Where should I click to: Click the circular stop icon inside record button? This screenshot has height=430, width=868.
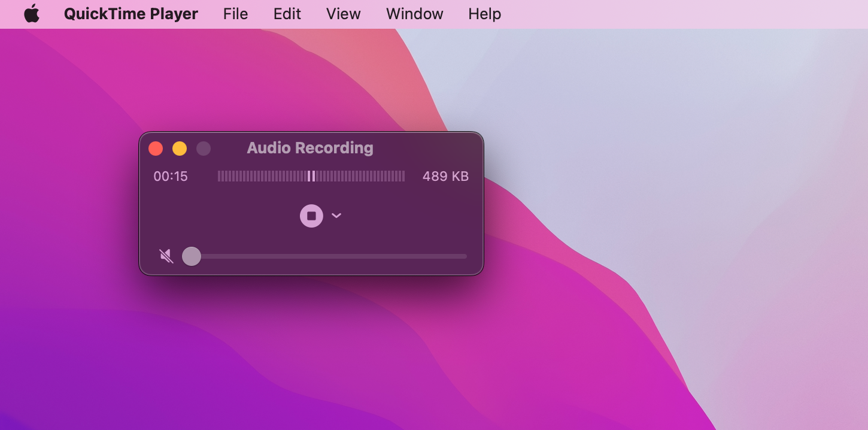(x=311, y=216)
